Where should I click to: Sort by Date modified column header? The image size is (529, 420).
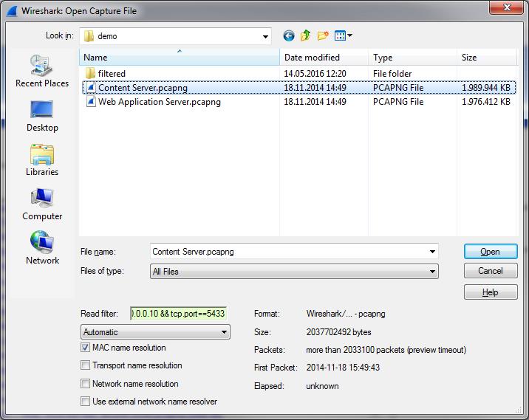pos(324,58)
